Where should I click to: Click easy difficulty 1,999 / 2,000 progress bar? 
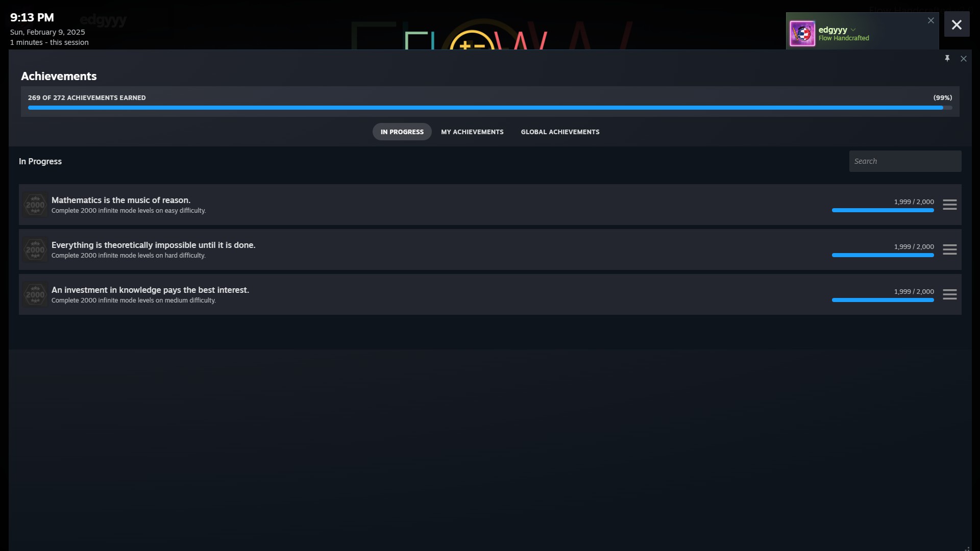883,210
